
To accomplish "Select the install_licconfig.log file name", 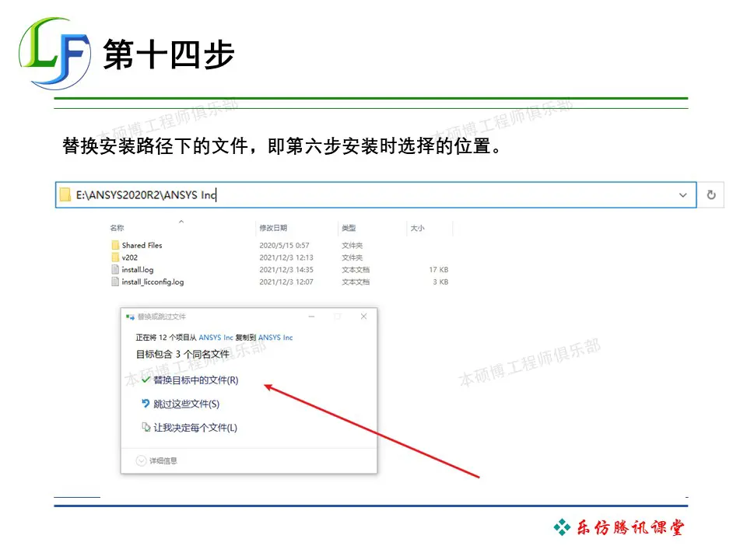I will [x=153, y=282].
